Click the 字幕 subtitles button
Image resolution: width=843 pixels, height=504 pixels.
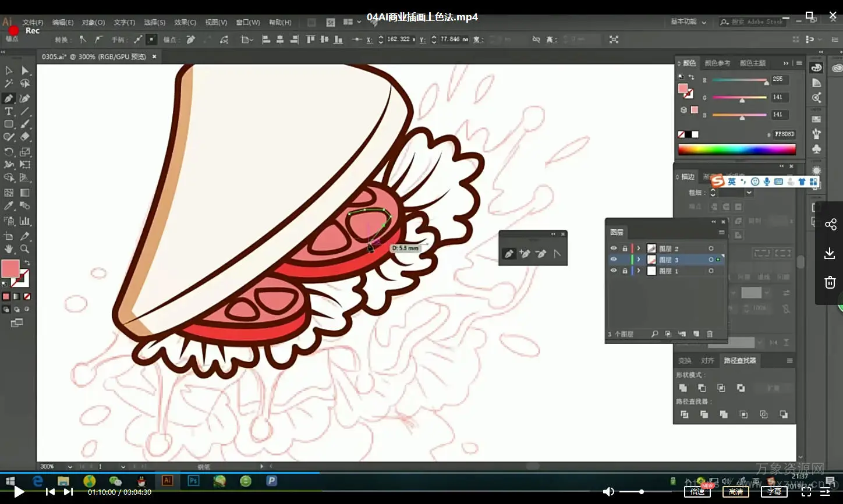[x=774, y=492]
